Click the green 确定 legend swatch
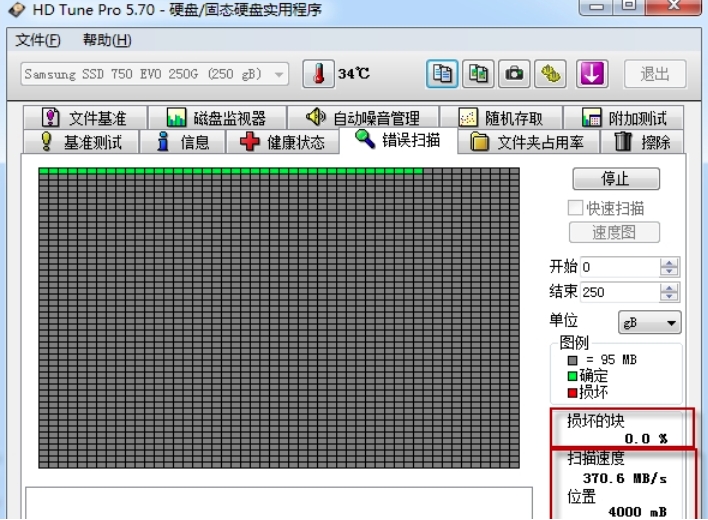 click(x=572, y=376)
